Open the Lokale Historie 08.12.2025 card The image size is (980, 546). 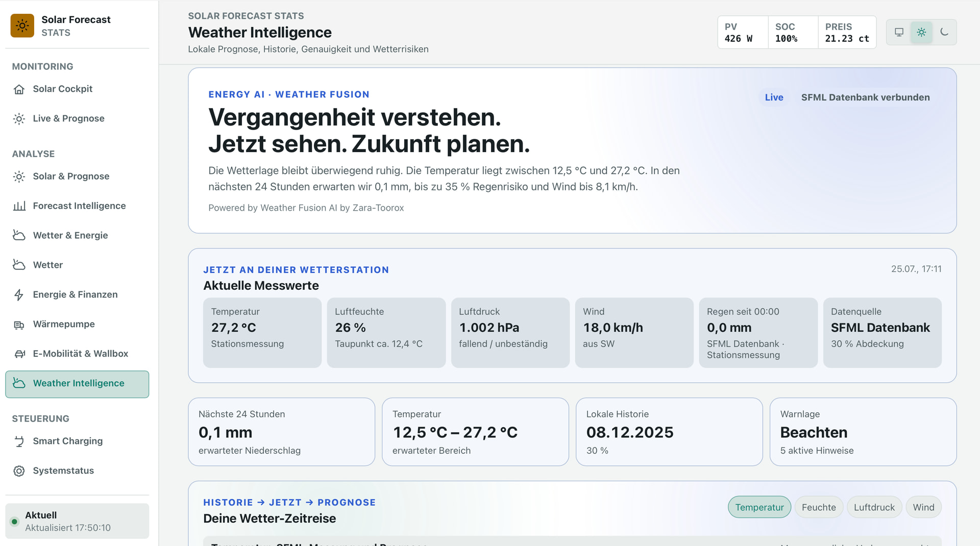(x=670, y=432)
